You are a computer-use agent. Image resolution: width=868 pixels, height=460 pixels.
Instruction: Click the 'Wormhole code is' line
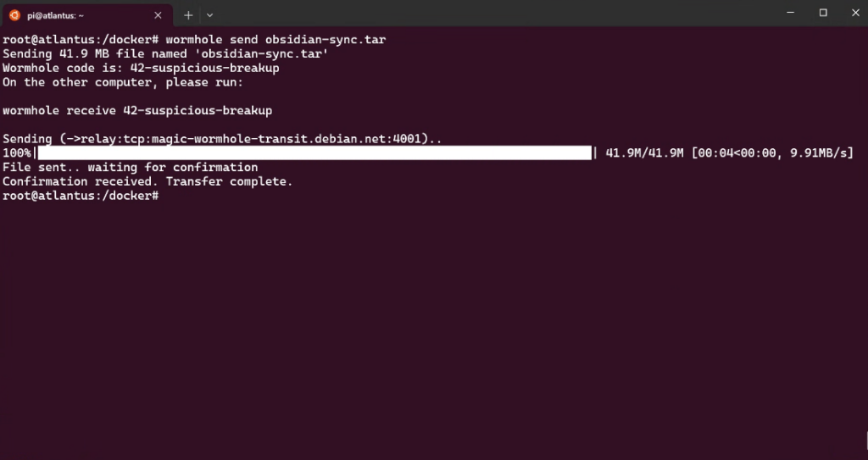tap(141, 68)
